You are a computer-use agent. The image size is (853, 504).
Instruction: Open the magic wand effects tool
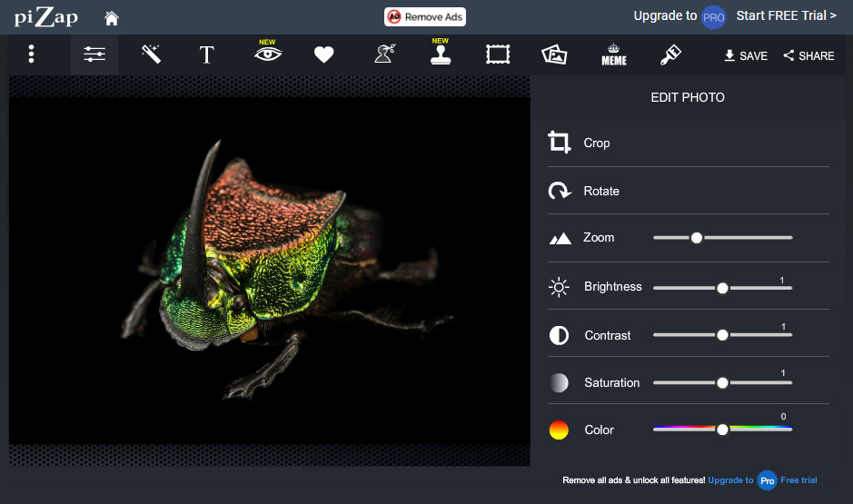pos(151,54)
